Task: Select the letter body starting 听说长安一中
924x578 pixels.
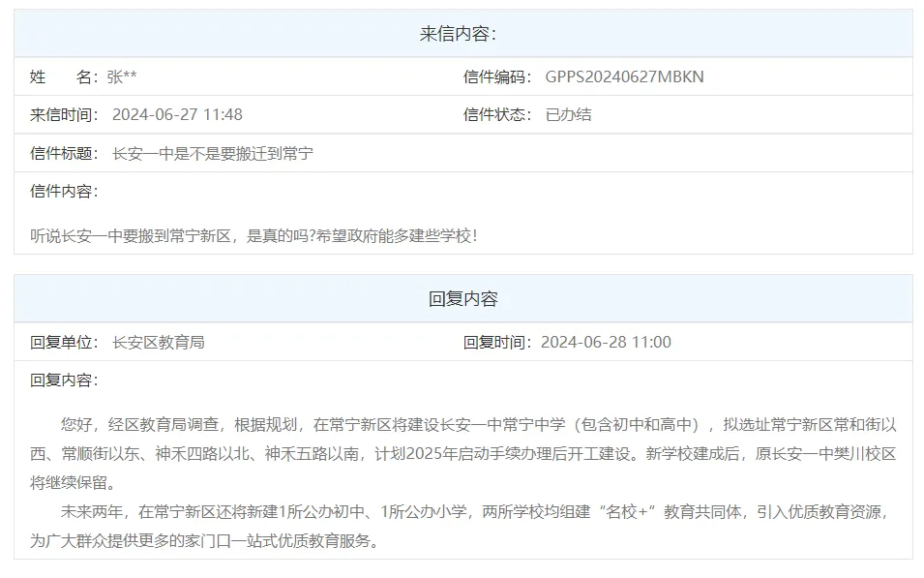Action: click(x=254, y=236)
